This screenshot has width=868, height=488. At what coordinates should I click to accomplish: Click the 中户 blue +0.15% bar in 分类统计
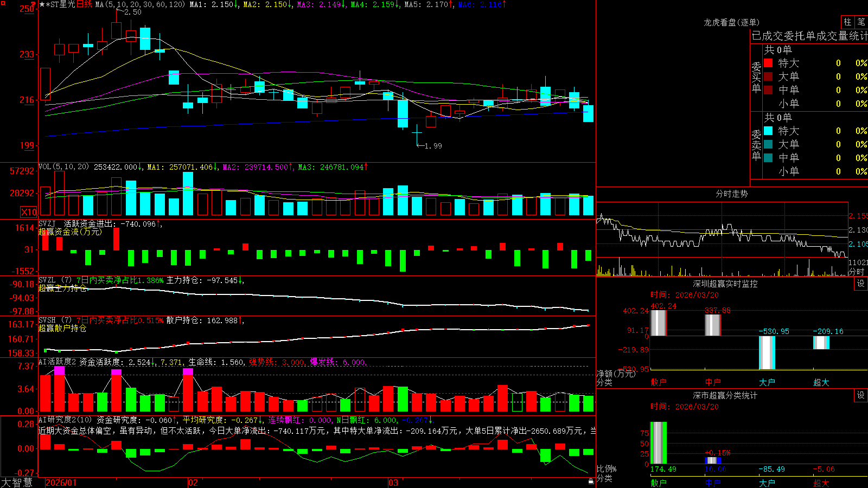(712, 460)
